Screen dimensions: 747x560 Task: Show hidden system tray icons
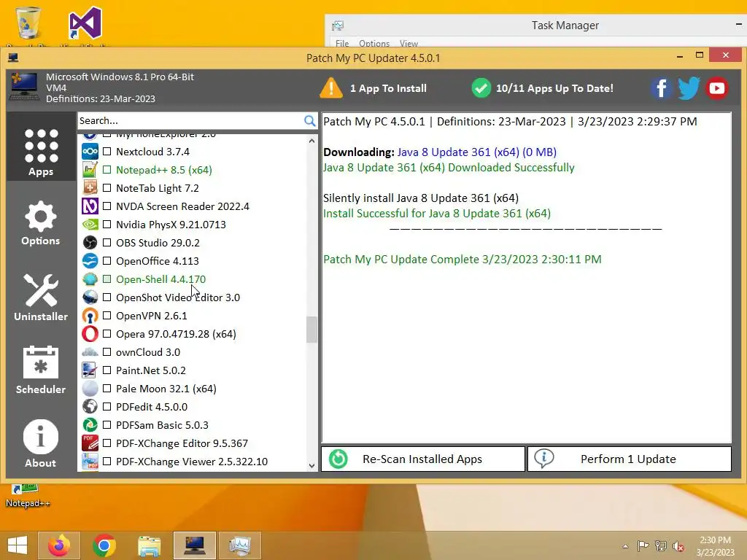point(625,546)
